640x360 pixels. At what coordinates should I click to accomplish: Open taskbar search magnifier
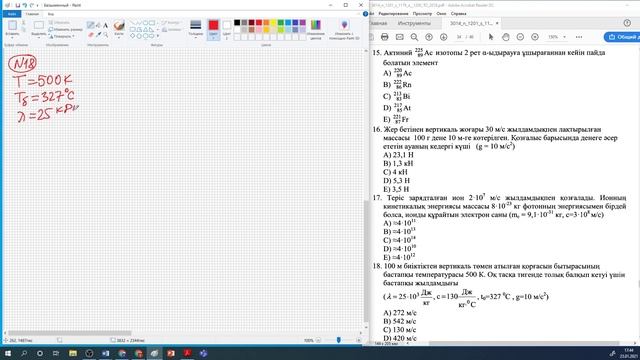[24, 353]
